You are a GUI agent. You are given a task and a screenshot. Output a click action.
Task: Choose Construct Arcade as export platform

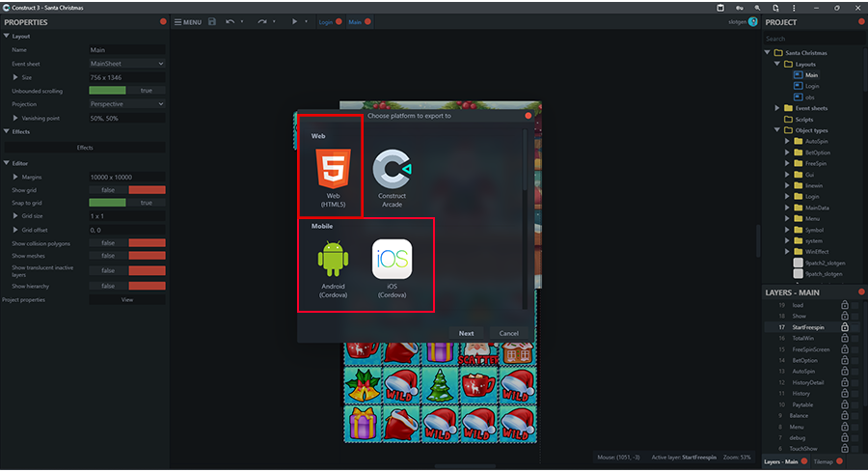coord(392,169)
